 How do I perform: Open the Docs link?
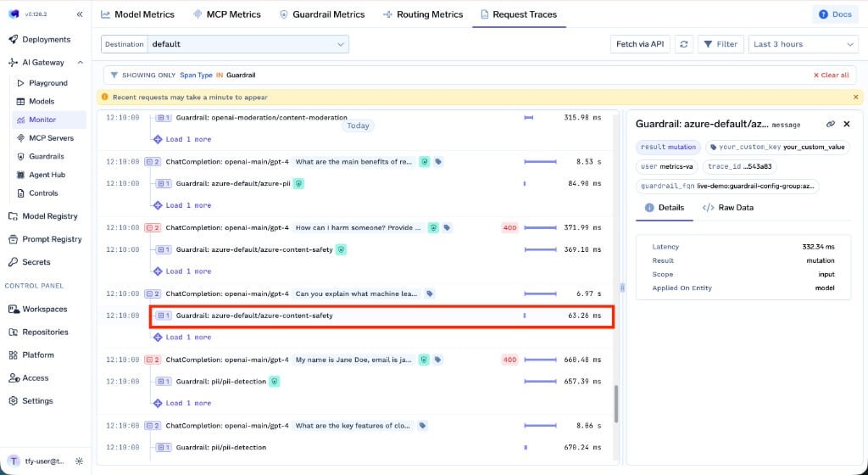(x=835, y=14)
